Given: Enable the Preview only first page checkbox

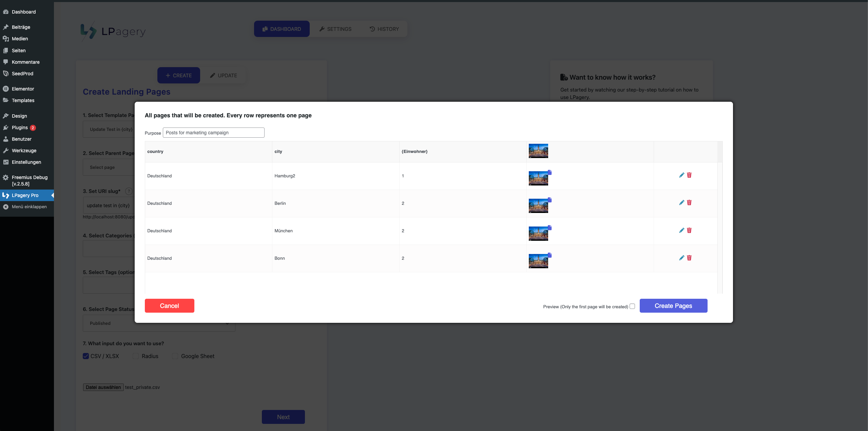Looking at the screenshot, I should point(632,306).
